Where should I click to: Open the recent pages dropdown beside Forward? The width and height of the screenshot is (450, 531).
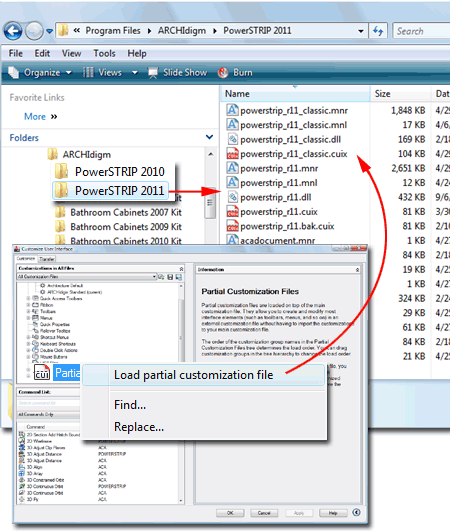tap(49, 31)
